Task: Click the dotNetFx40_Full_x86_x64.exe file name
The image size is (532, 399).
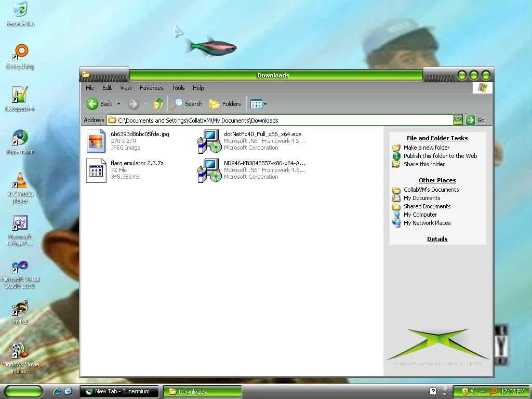Action: 262,134
